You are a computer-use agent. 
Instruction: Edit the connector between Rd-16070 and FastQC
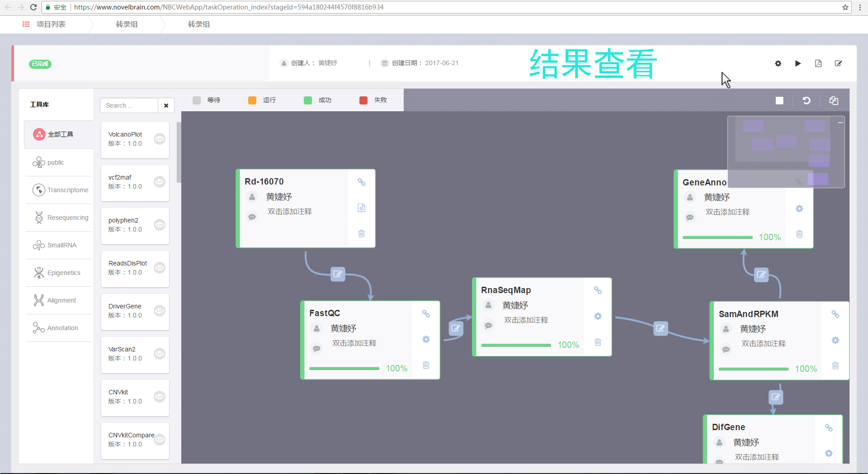[x=338, y=274]
